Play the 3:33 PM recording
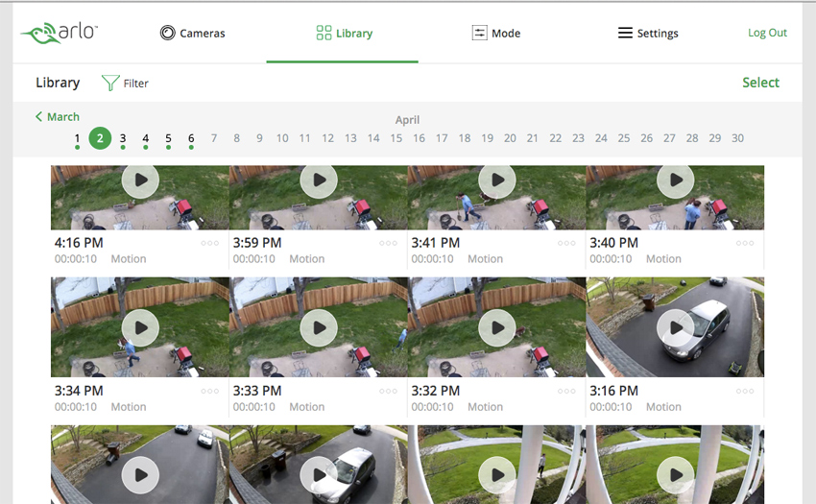 (x=319, y=328)
